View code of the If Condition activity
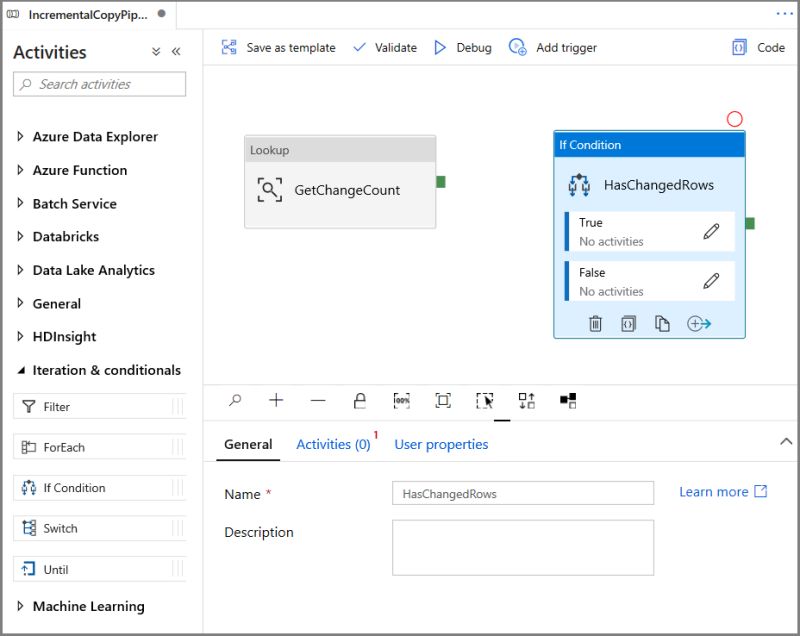This screenshot has width=800, height=636. [628, 323]
